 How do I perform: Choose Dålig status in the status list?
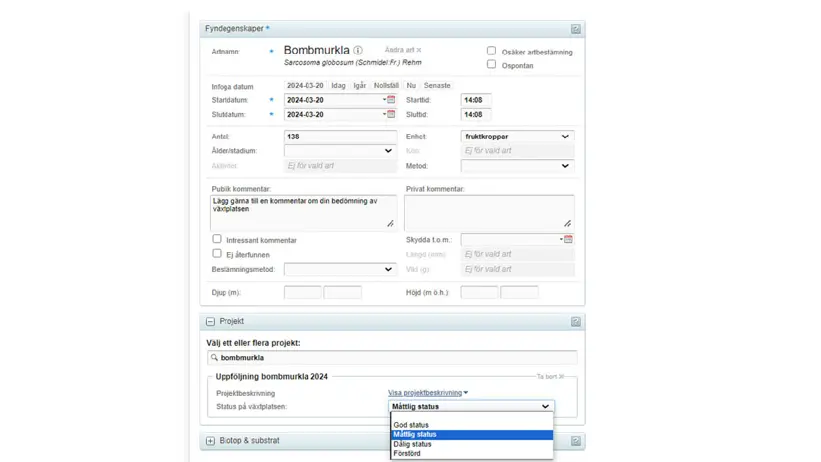tap(413, 444)
